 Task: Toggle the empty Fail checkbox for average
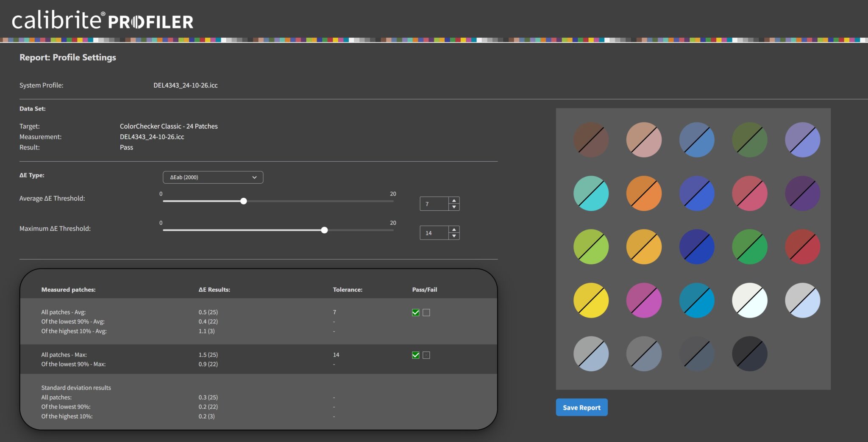click(426, 312)
